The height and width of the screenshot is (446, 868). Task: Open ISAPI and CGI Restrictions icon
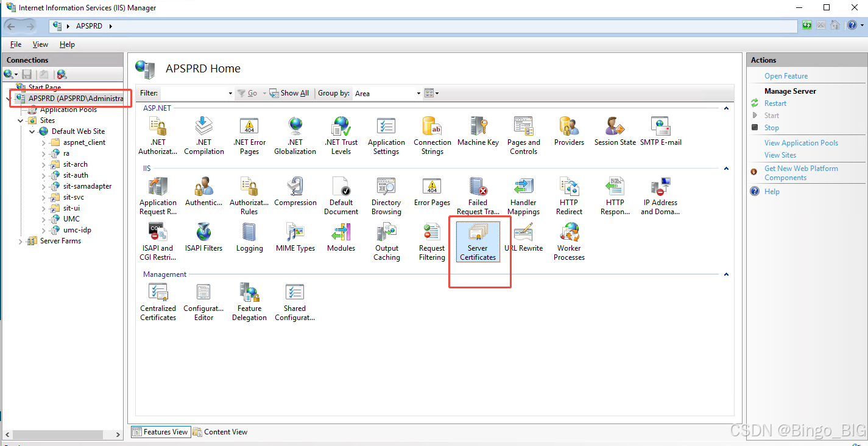(158, 242)
